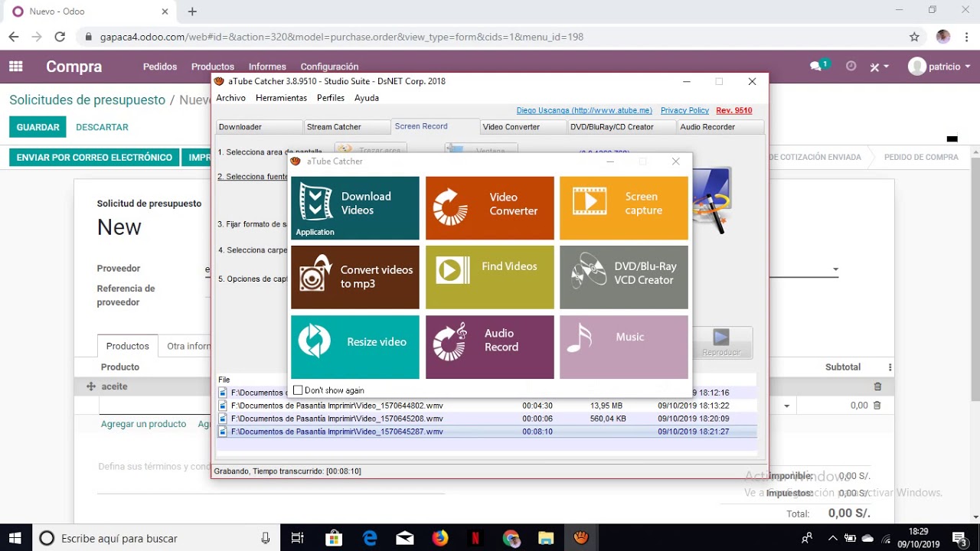Screen dimensions: 980x551
Task: Click the patricio user avatar
Action: (916, 67)
